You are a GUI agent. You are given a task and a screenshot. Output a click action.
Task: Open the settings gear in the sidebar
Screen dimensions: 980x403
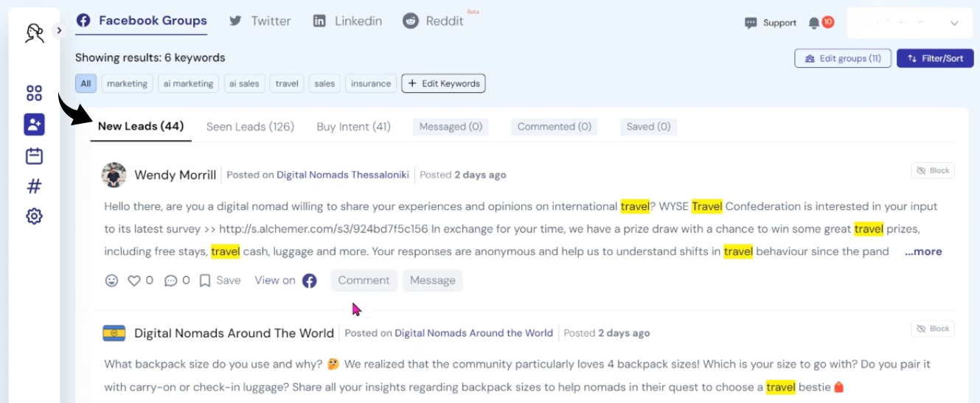pyautogui.click(x=34, y=217)
